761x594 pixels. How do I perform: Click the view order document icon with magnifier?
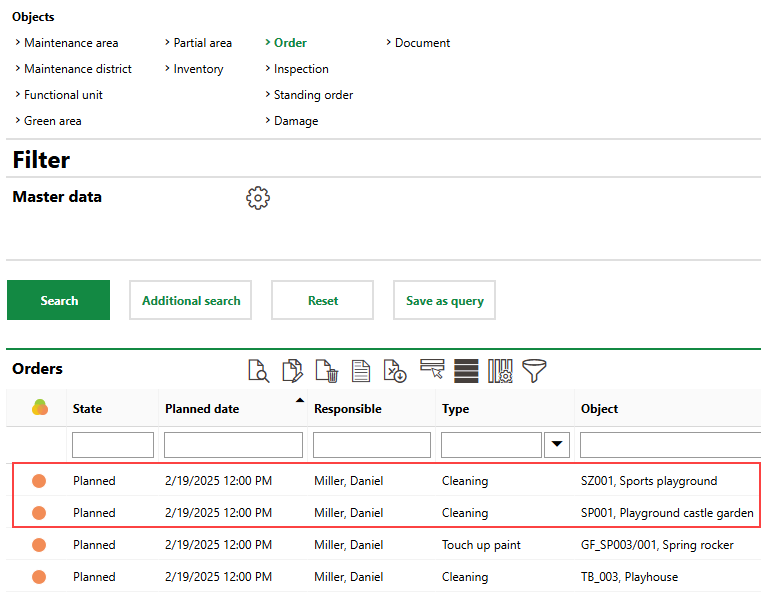coord(258,371)
